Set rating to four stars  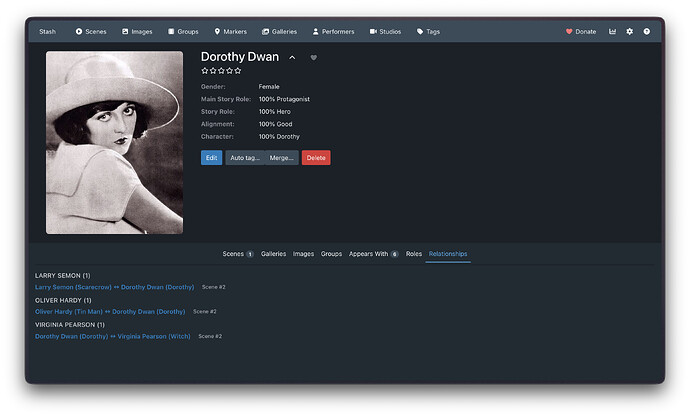coord(229,70)
